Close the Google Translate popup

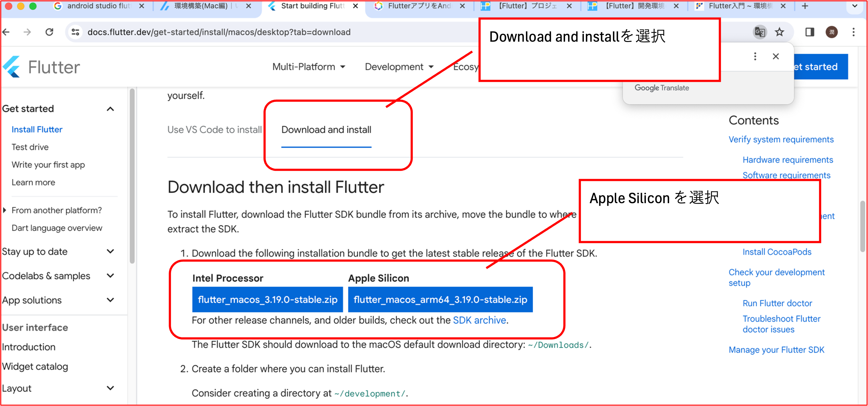point(776,56)
